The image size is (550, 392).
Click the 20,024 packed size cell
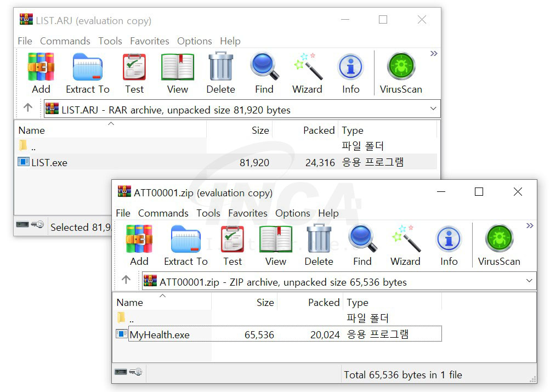[325, 334]
